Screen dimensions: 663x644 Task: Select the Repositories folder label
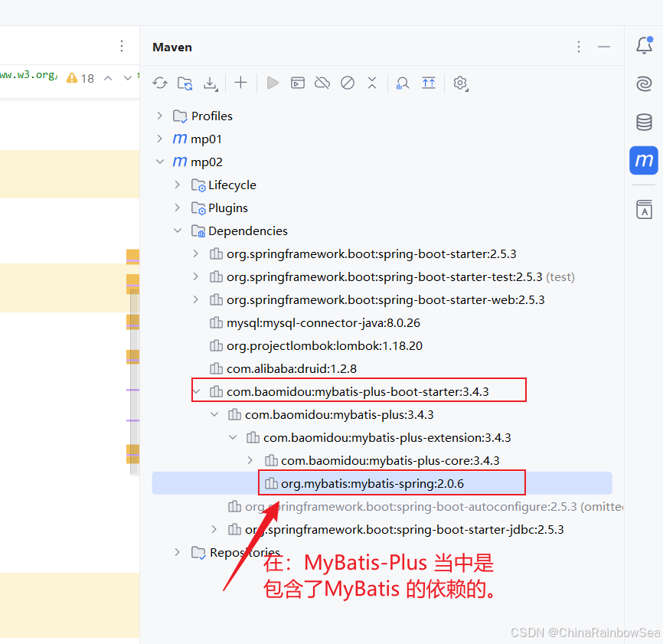[x=245, y=553]
